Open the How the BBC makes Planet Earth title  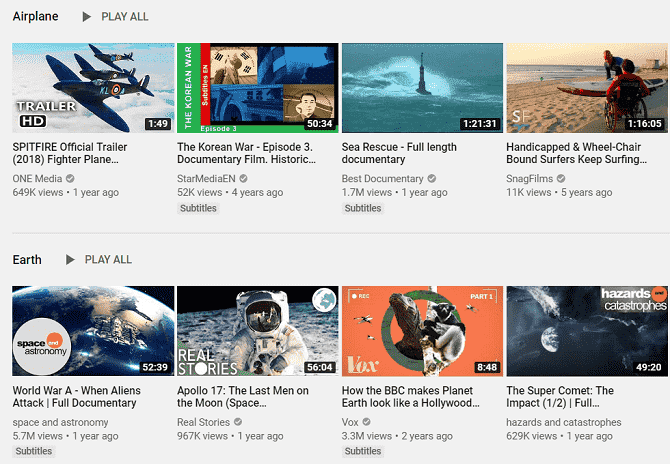pos(411,397)
